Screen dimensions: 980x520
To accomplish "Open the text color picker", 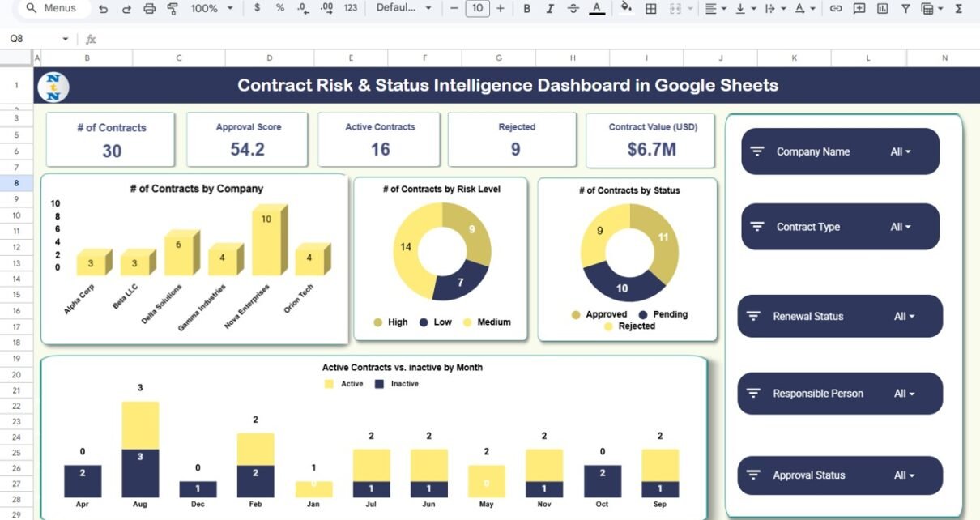I will point(597,9).
